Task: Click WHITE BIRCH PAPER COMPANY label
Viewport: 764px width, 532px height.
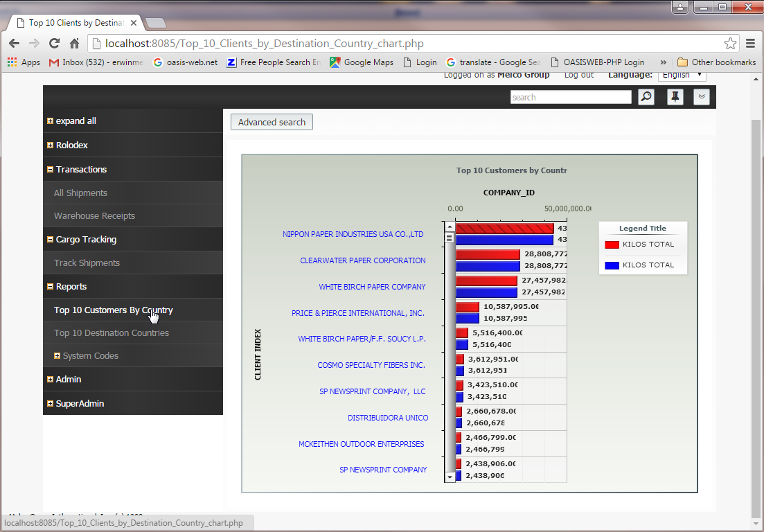Action: (x=372, y=287)
